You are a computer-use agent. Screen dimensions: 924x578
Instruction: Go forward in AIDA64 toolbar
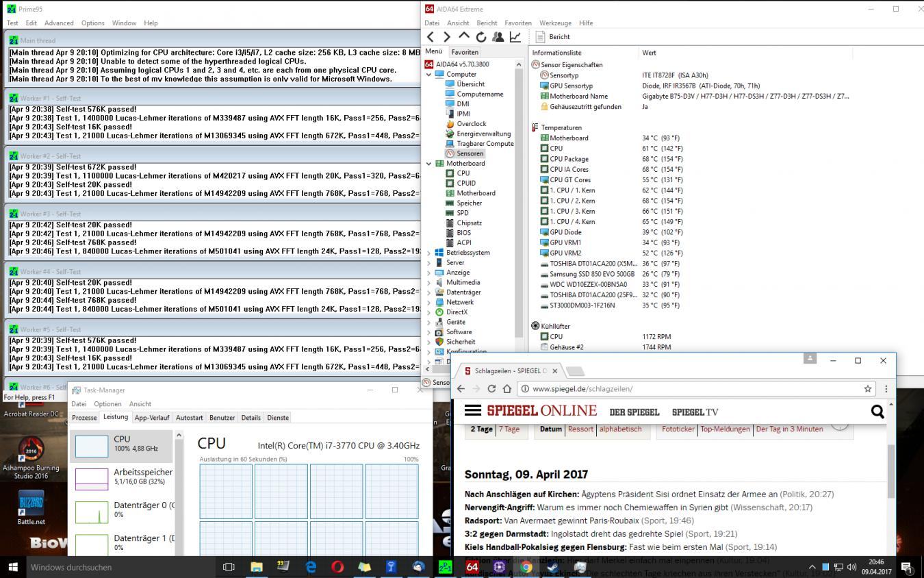(447, 37)
